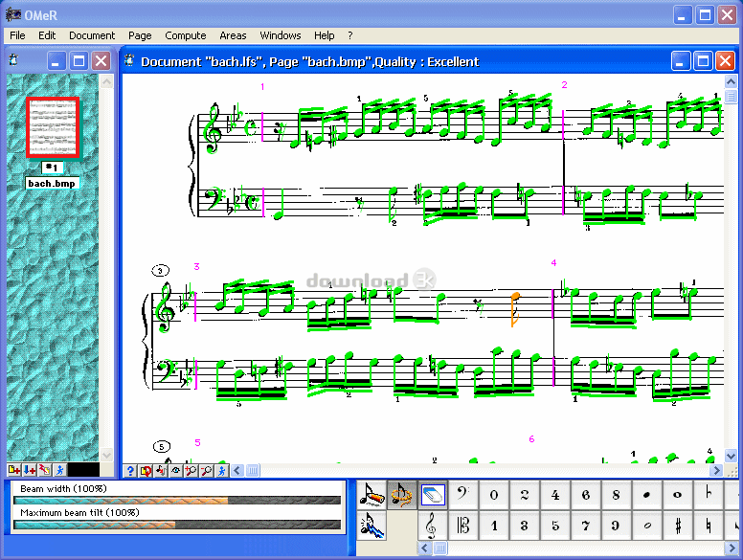
Task: Click the add page icon in left panel
Action: pos(14,470)
